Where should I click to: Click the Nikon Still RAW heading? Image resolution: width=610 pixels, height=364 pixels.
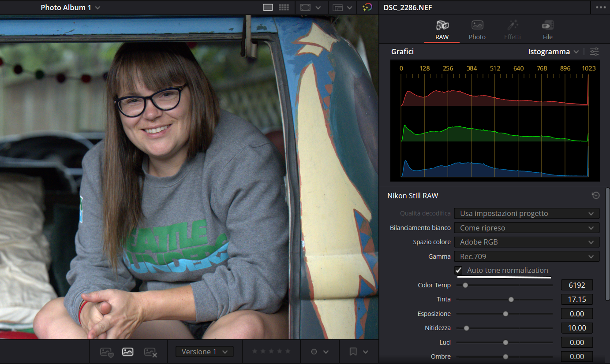[x=412, y=196]
